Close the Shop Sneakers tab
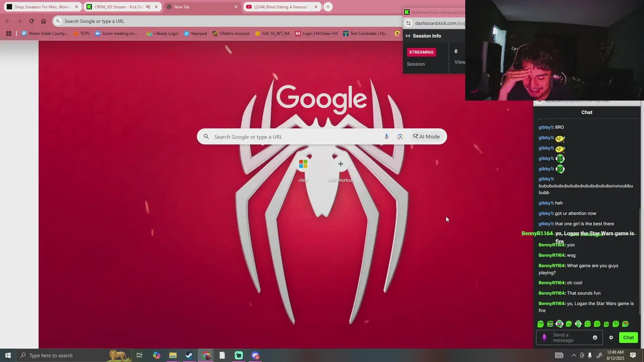Viewport: 644px width, 362px height. click(x=76, y=7)
